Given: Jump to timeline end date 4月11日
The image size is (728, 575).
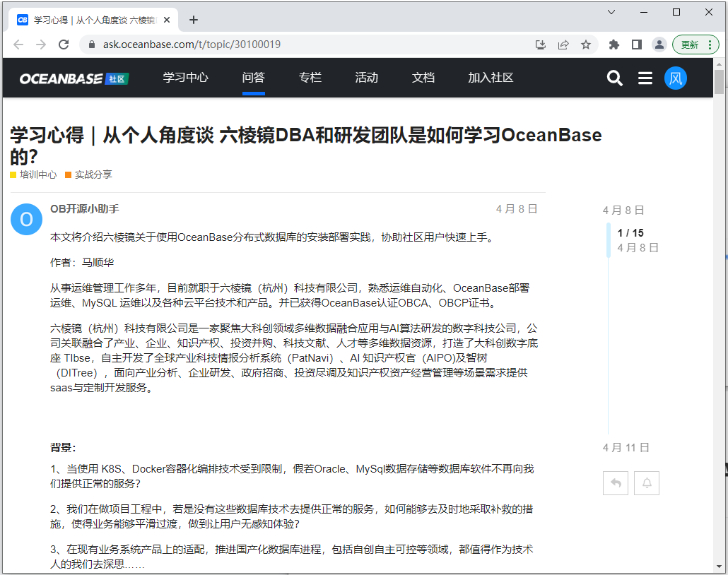Looking at the screenshot, I should [626, 448].
